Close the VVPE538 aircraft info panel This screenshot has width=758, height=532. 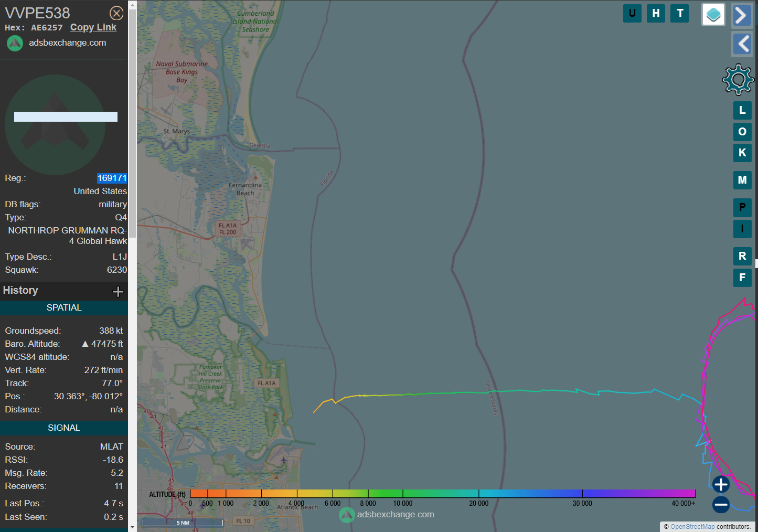pyautogui.click(x=116, y=13)
